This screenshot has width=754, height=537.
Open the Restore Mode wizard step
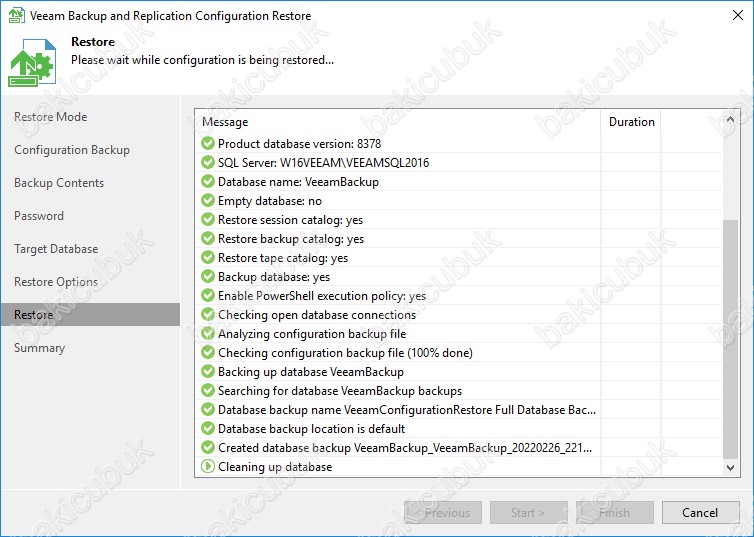click(50, 117)
